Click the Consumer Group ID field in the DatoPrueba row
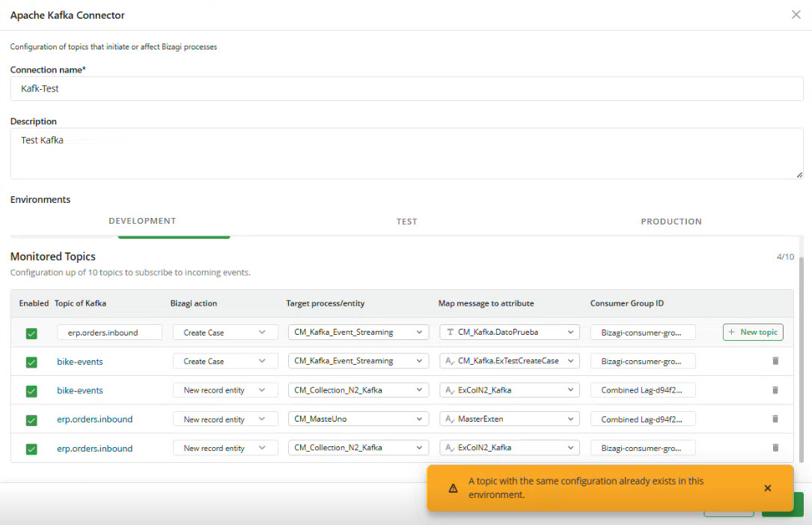This screenshot has width=812, height=525. click(643, 333)
